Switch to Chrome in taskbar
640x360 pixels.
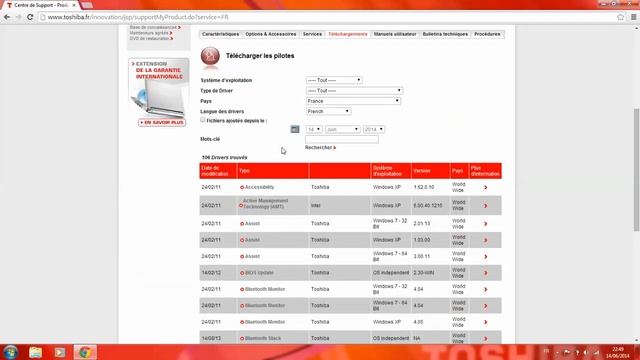click(85, 352)
